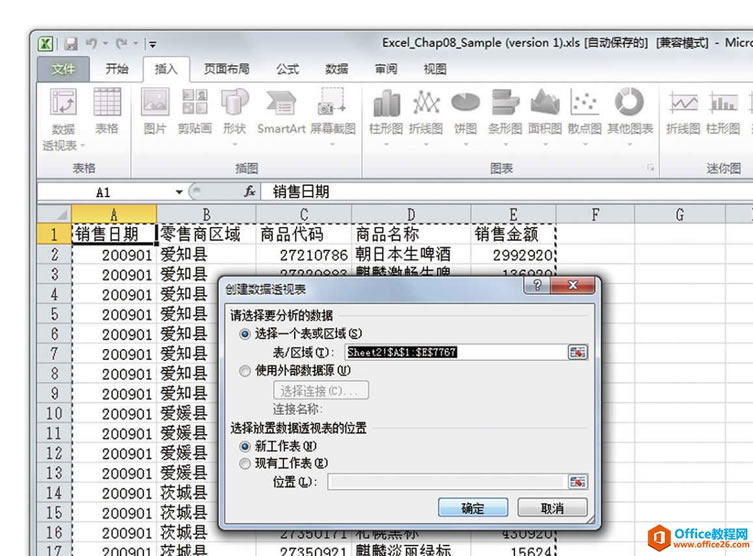The width and height of the screenshot is (753, 556).
Task: Expand the 其他图表 dropdown arrow
Action: [x=629, y=144]
